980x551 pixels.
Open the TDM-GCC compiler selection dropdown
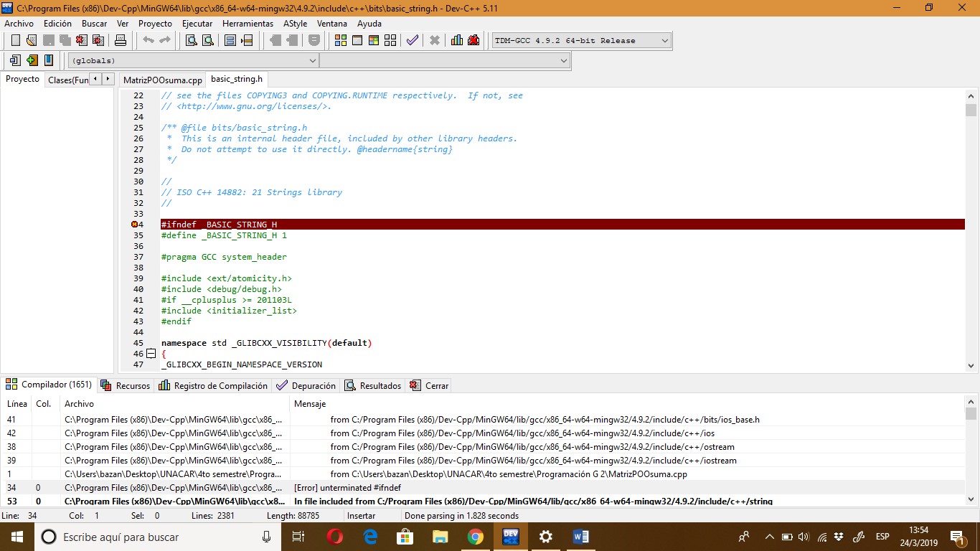click(581, 40)
